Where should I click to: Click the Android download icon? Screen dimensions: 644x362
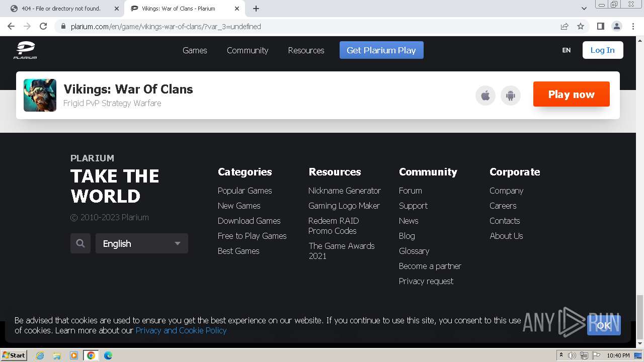point(511,96)
